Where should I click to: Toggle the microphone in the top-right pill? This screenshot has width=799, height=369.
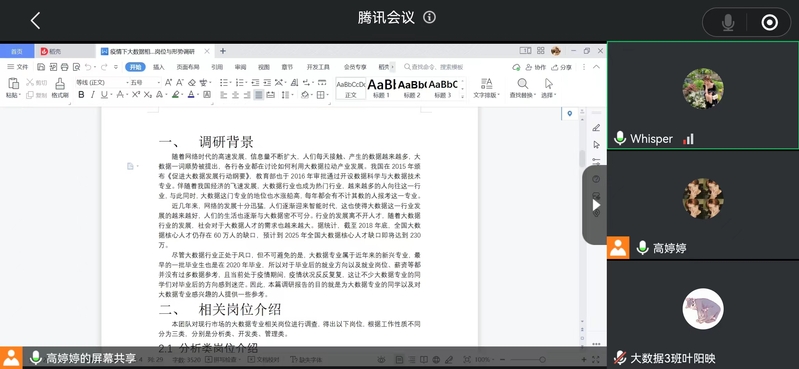pos(728,22)
